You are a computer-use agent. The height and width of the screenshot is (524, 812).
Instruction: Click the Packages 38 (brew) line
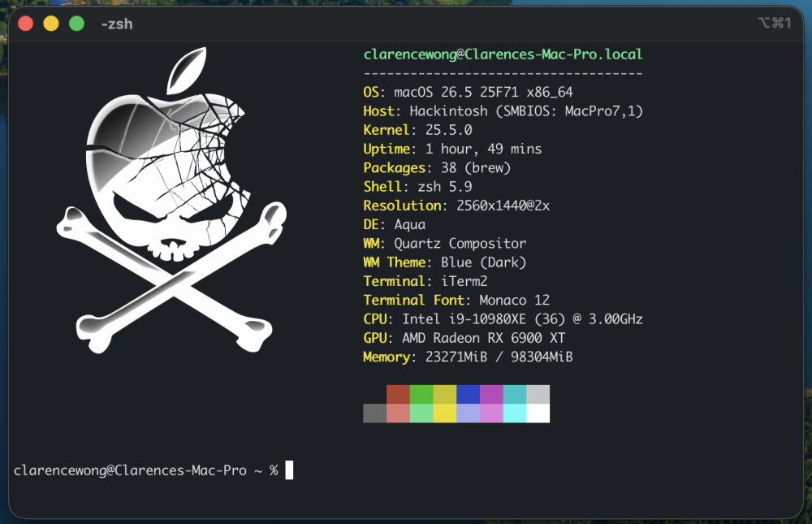coord(437,168)
